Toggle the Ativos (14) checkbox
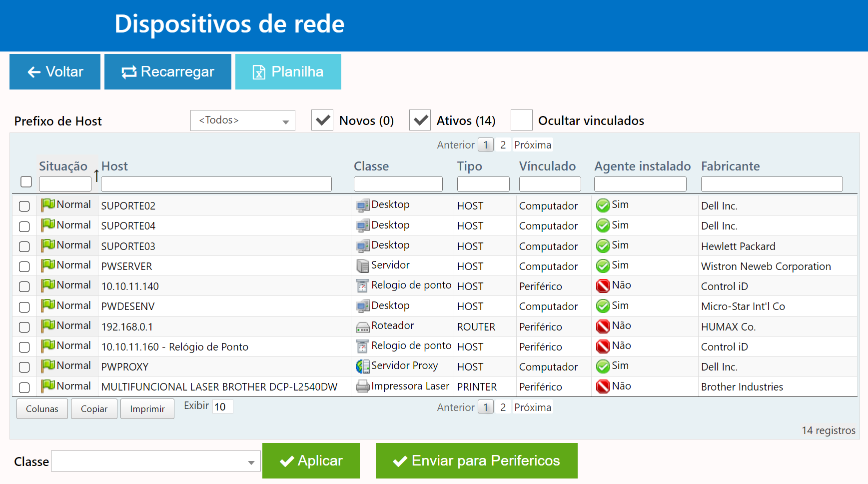868x484 pixels. point(420,120)
